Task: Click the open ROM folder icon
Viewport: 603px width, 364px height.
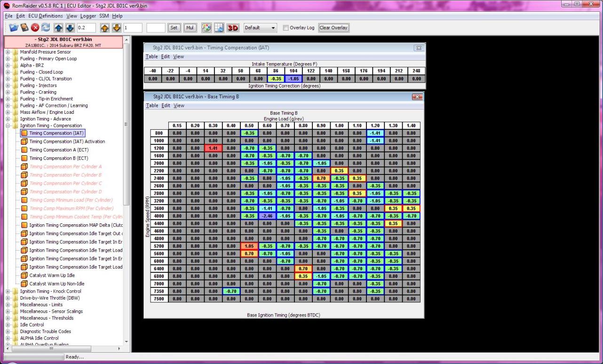Action: (x=14, y=28)
